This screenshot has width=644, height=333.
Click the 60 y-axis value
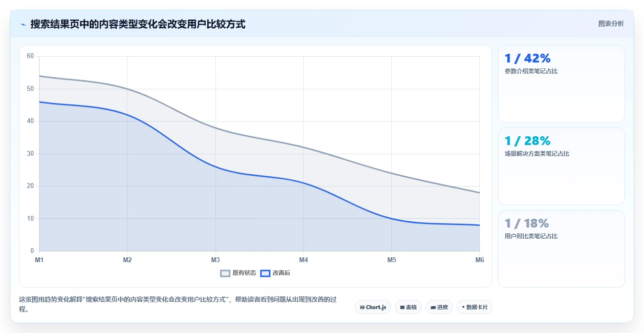coord(30,56)
